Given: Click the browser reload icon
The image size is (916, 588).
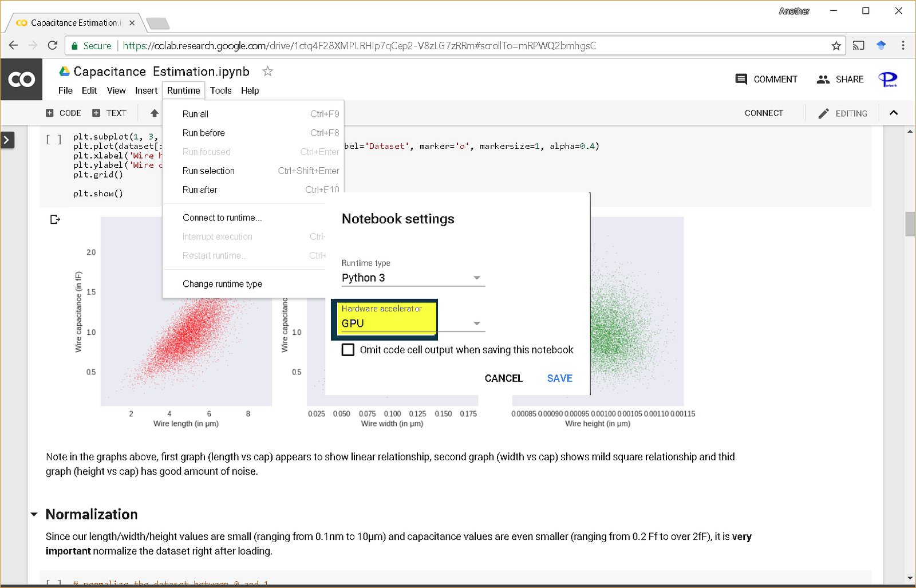Looking at the screenshot, I should tap(53, 45).
